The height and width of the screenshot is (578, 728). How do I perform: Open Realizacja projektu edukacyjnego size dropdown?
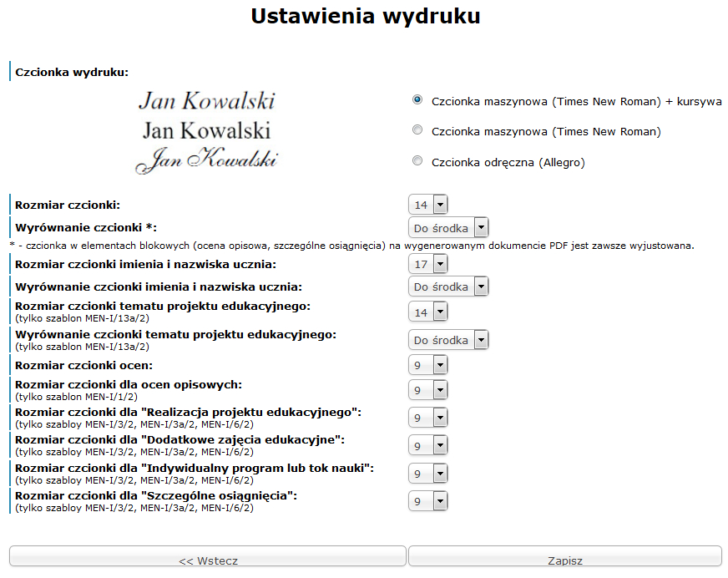(428, 418)
